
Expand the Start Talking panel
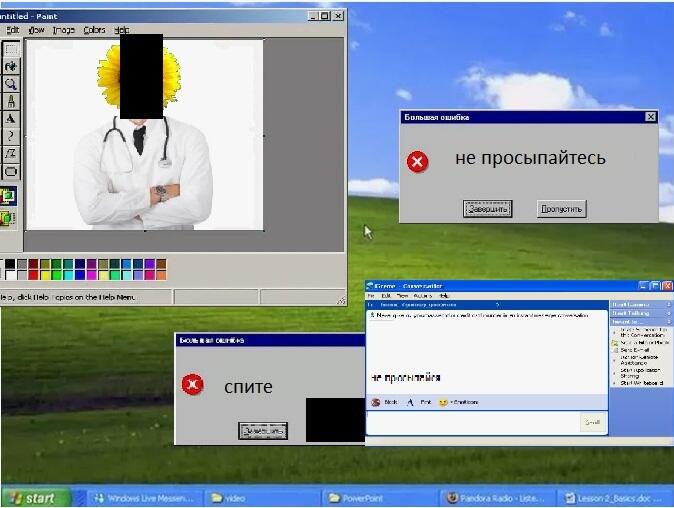(x=640, y=313)
